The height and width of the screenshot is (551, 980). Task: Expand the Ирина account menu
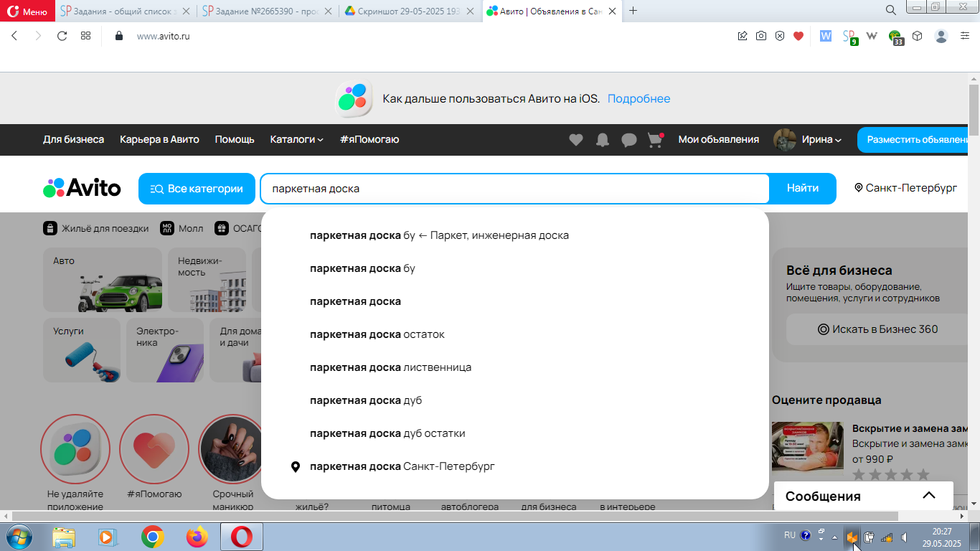(808, 139)
